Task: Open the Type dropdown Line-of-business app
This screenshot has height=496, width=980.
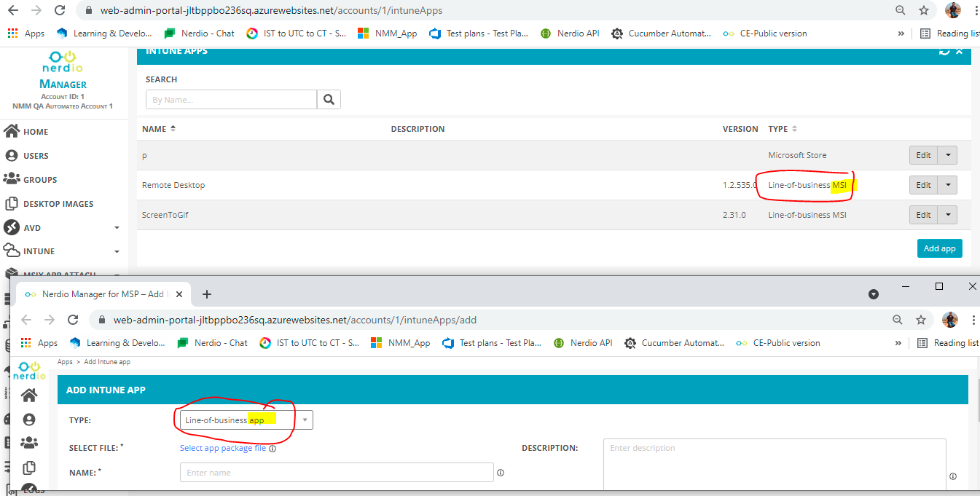Action: click(x=246, y=420)
